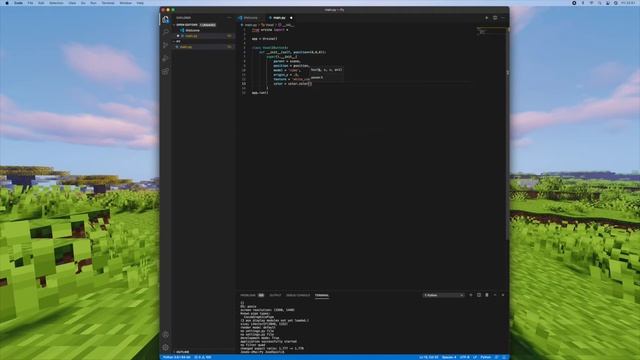Select Welcome in Open Editors list

(193, 30)
